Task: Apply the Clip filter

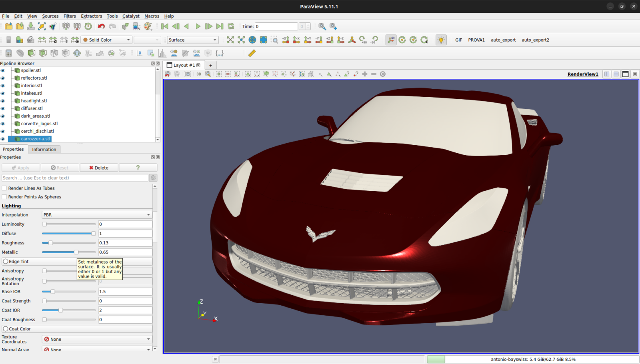Action: pyautogui.click(x=31, y=52)
